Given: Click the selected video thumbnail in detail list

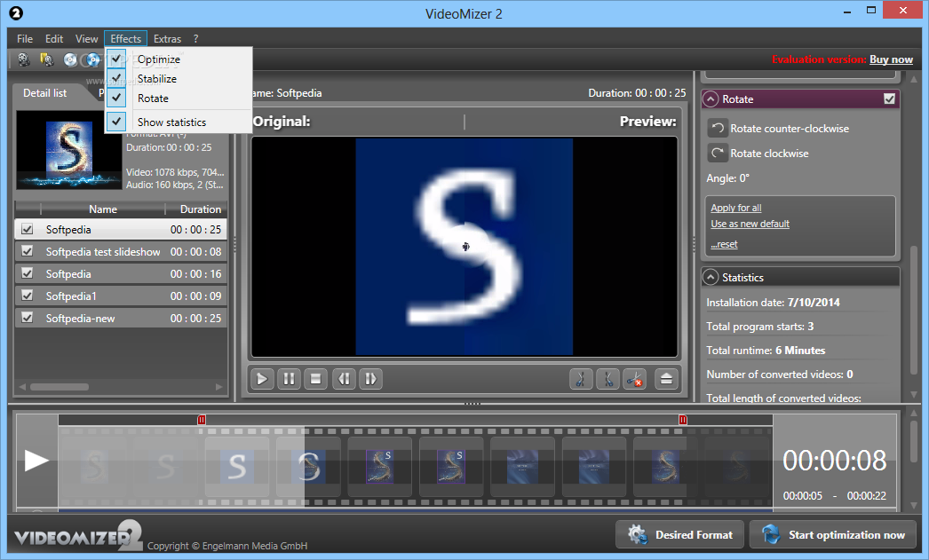Looking at the screenshot, I should (x=68, y=150).
